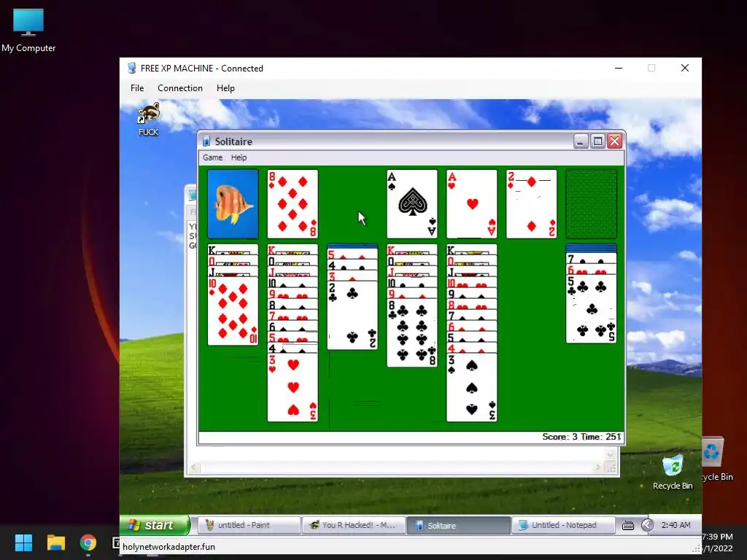747x560 pixels.
Task: Click the King atop the first tableau column
Action: click(x=233, y=249)
